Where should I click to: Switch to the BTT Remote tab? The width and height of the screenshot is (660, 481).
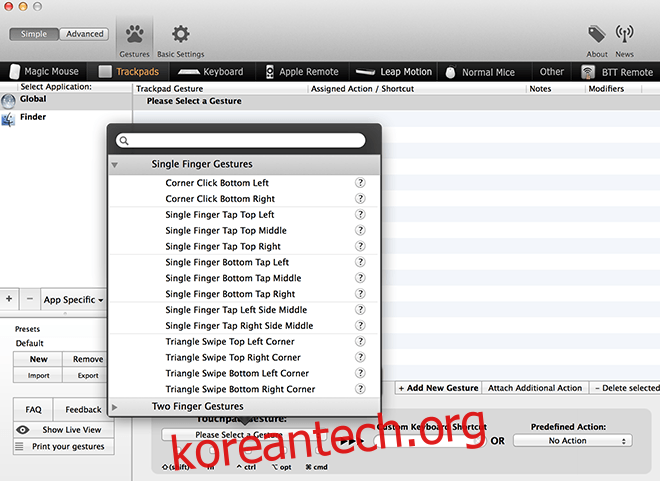(617, 72)
